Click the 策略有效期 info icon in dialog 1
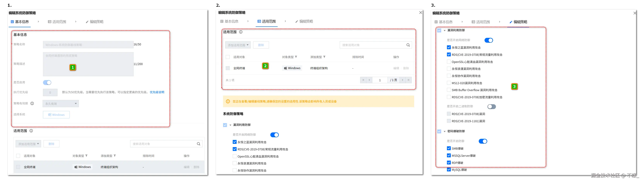 click(32, 103)
